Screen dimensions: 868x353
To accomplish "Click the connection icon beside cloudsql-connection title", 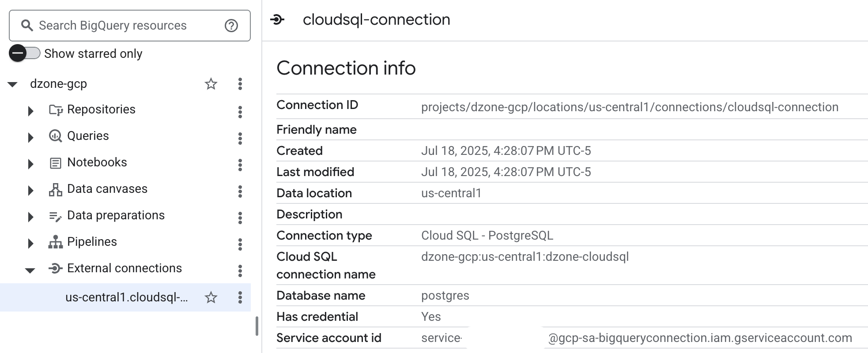I will (277, 19).
